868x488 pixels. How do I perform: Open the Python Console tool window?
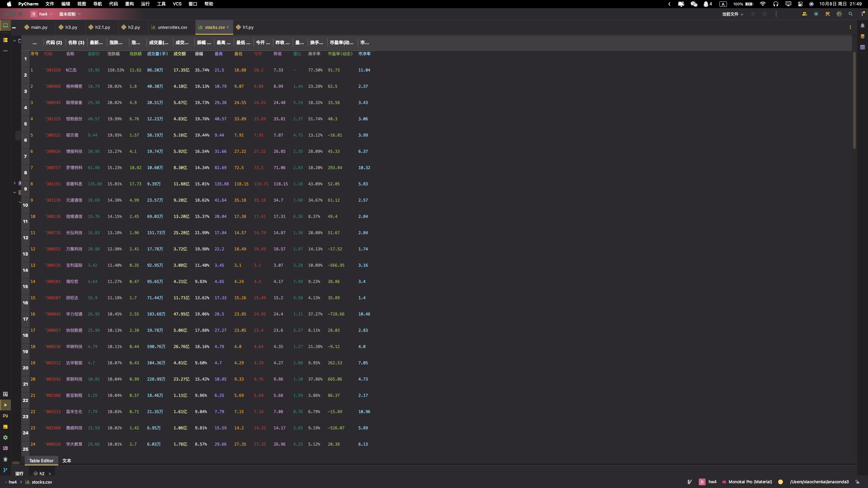click(5, 416)
